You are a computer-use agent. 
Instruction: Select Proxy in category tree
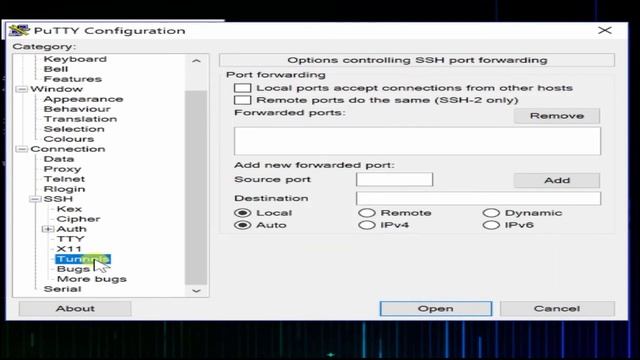tap(62, 169)
